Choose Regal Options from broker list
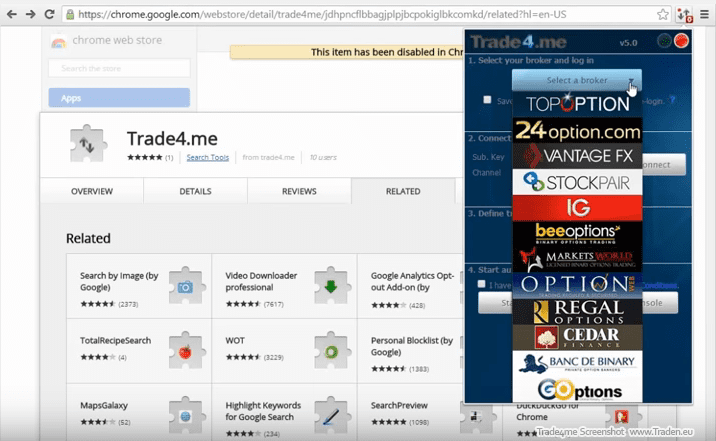716x441 pixels. click(x=577, y=312)
